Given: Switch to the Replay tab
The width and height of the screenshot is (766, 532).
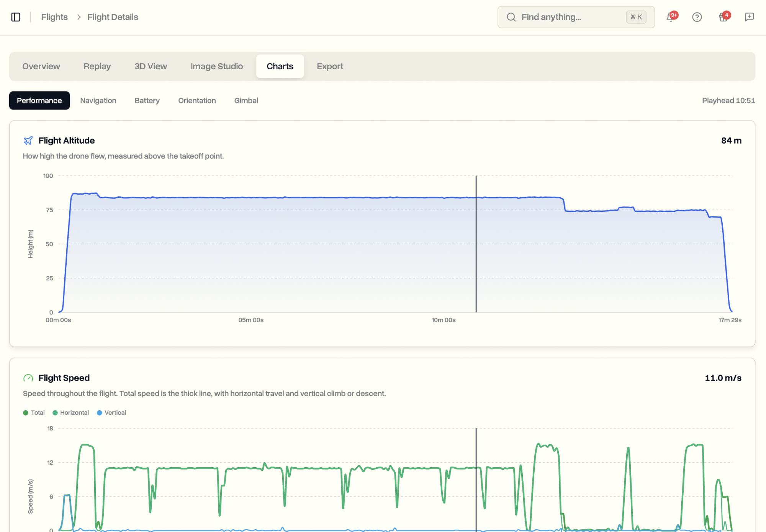Looking at the screenshot, I should 97,66.
